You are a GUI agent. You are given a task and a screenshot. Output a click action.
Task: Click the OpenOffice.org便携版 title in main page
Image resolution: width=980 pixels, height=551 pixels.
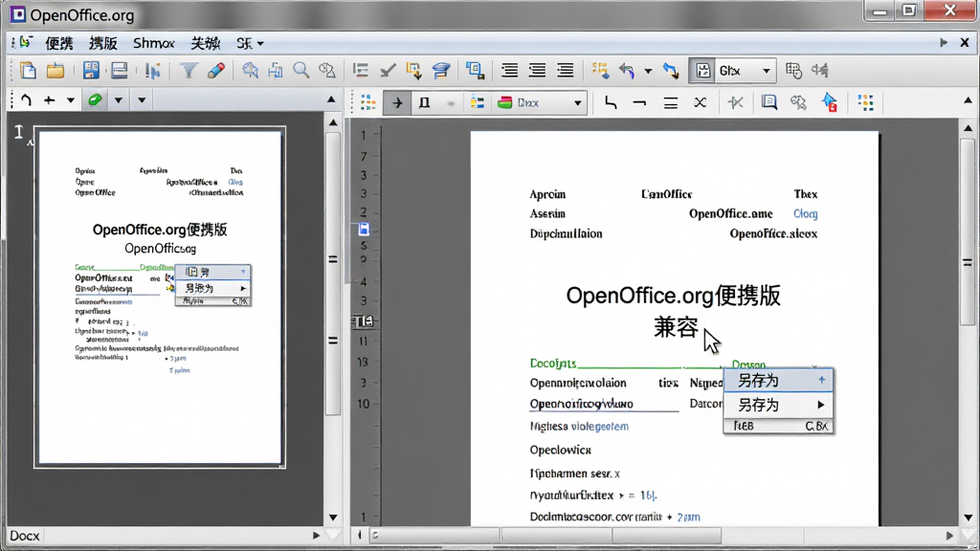click(x=673, y=296)
